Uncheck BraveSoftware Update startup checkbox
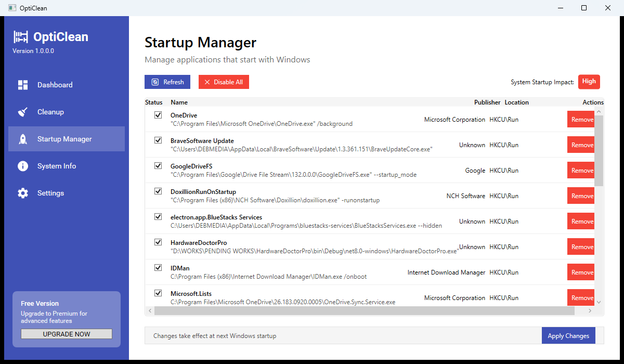The width and height of the screenshot is (624, 364). pyautogui.click(x=158, y=140)
